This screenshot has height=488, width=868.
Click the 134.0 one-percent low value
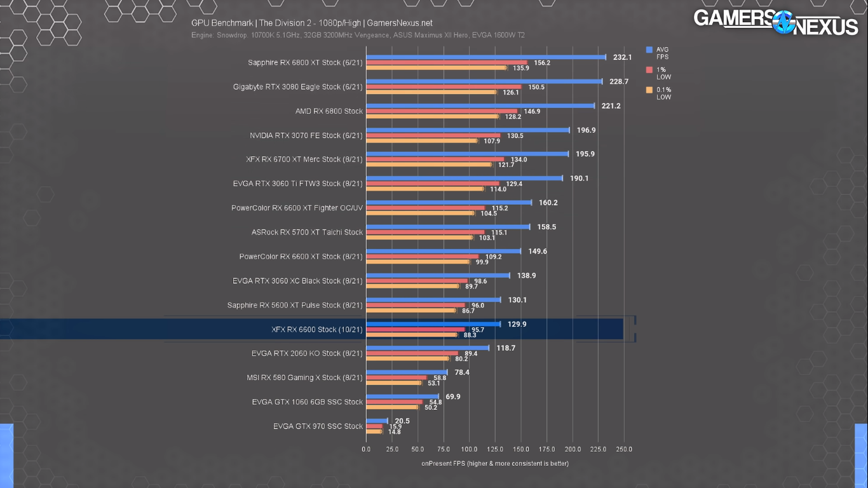click(519, 159)
